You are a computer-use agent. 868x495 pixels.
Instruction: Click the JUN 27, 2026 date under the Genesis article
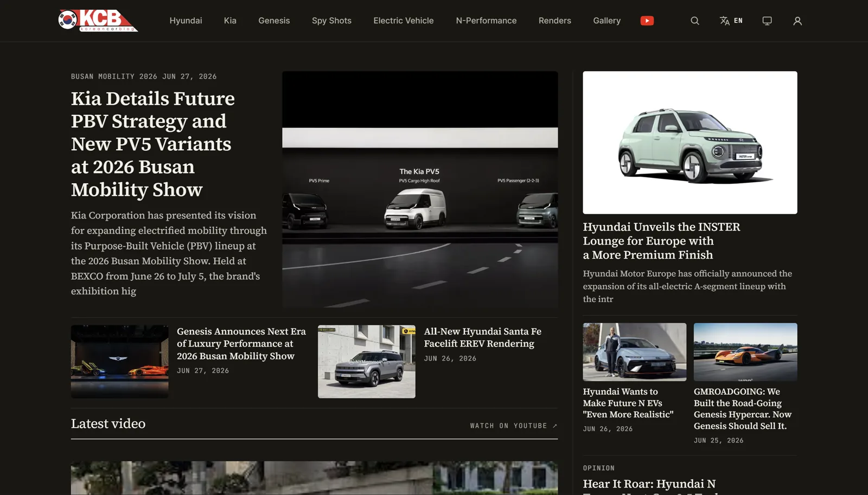203,371
